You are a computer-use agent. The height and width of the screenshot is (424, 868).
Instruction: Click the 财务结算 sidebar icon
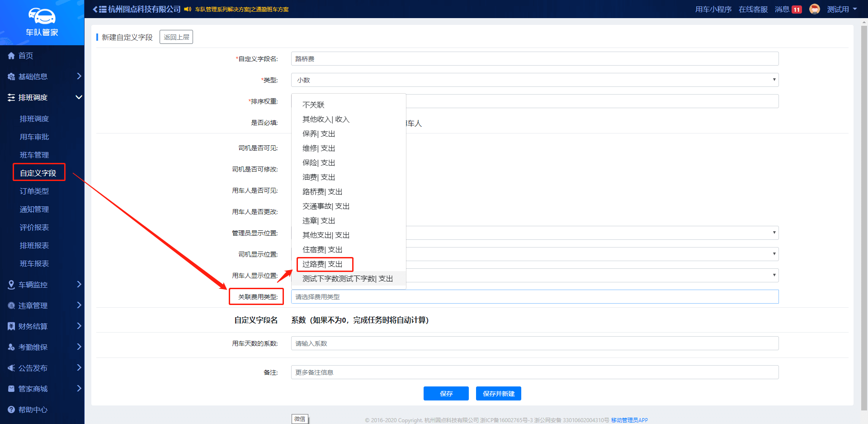pos(11,326)
